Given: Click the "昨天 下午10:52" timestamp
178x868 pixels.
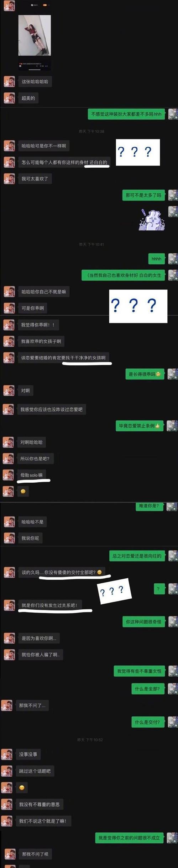Looking at the screenshot, I should (x=90, y=740).
